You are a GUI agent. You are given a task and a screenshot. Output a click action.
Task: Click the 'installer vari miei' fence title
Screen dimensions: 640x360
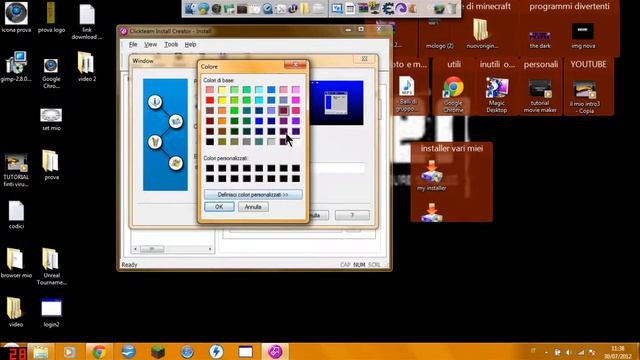tap(452, 148)
